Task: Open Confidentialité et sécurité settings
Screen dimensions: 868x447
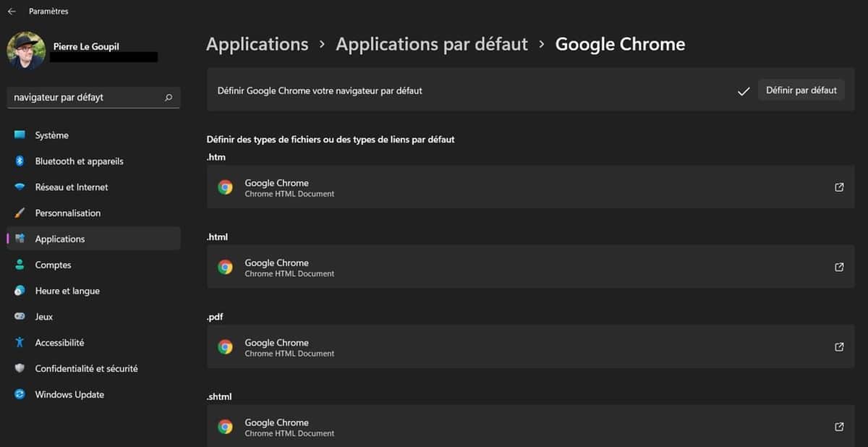Action: [x=93, y=369]
